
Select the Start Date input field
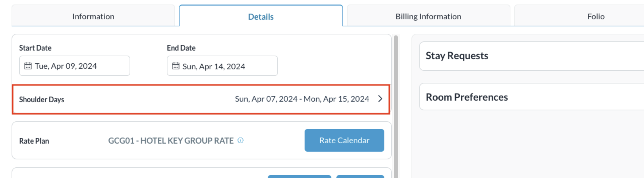click(74, 66)
